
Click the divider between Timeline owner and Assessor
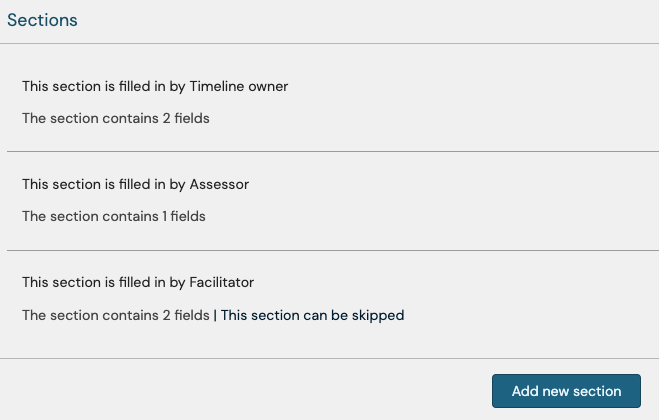tap(330, 151)
